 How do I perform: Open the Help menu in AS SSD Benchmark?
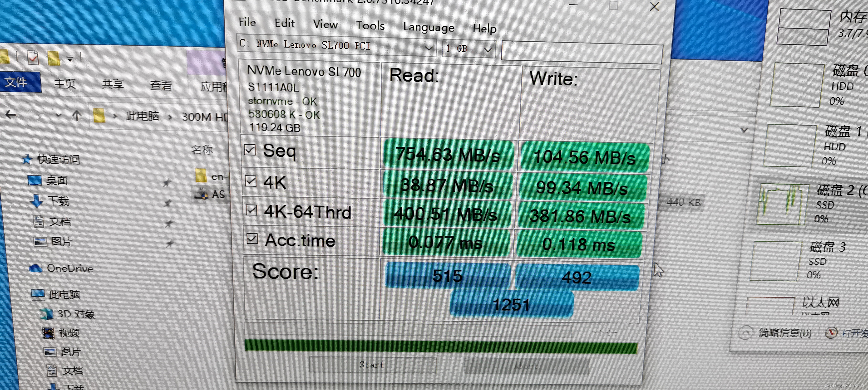click(484, 29)
